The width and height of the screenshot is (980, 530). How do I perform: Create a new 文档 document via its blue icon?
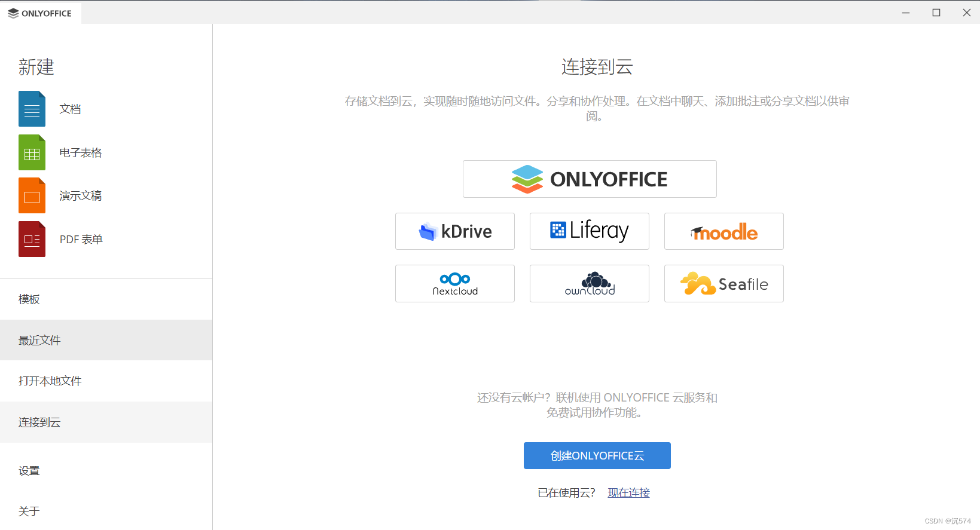point(32,109)
